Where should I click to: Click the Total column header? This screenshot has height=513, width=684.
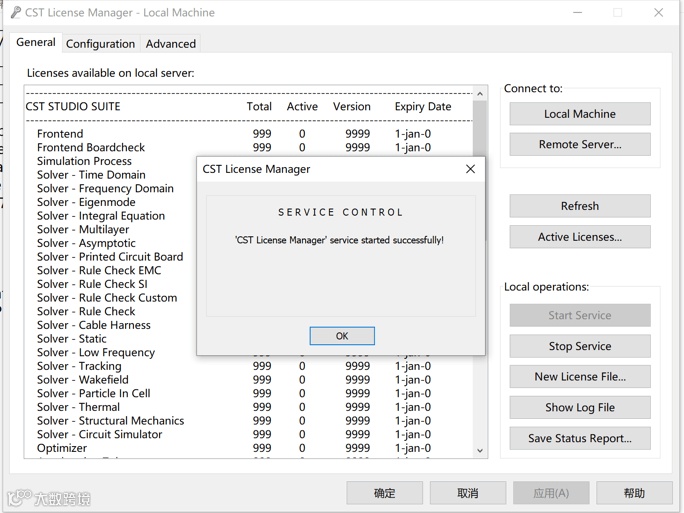259,107
